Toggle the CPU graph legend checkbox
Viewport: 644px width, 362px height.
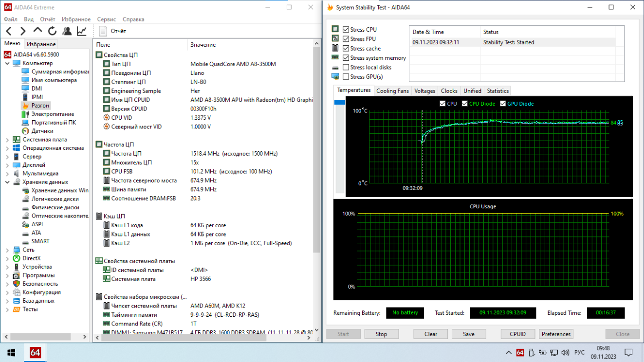point(442,104)
